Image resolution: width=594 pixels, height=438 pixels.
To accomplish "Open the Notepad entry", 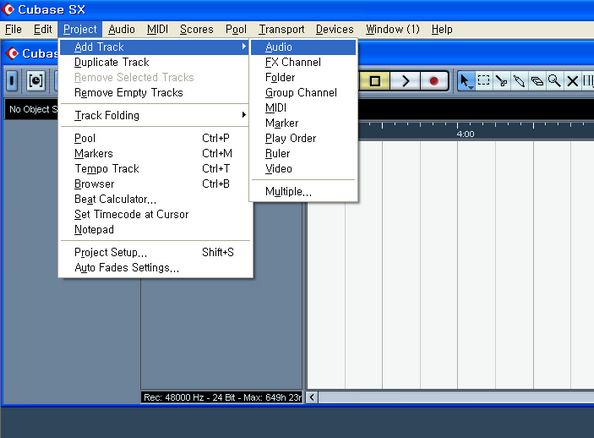I will (x=155, y=229).
